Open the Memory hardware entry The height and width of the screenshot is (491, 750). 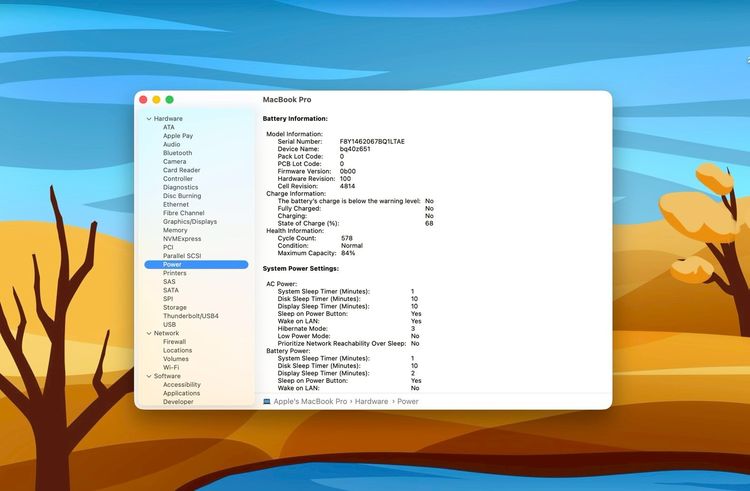(x=175, y=230)
